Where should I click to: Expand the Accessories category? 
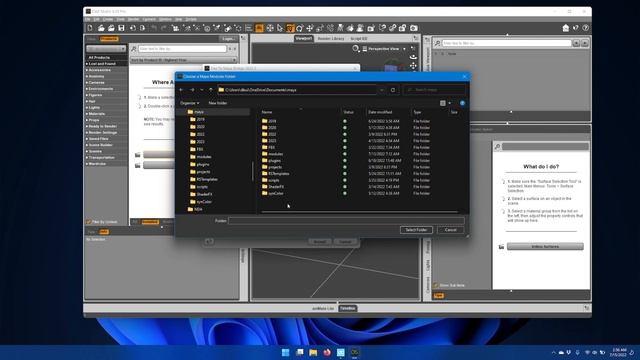pyautogui.click(x=87, y=70)
